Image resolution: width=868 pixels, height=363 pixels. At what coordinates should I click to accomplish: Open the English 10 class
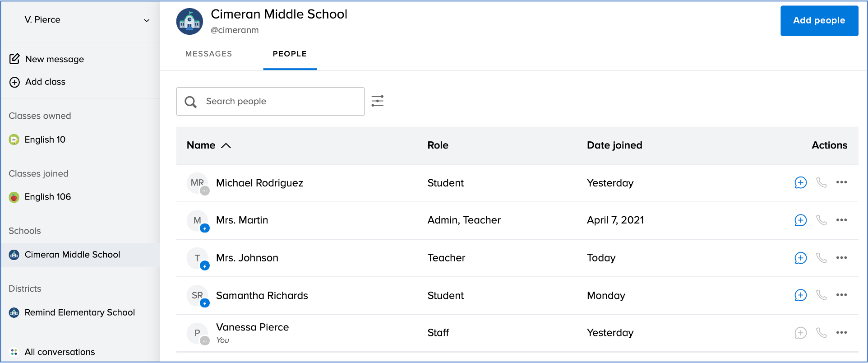coord(45,140)
